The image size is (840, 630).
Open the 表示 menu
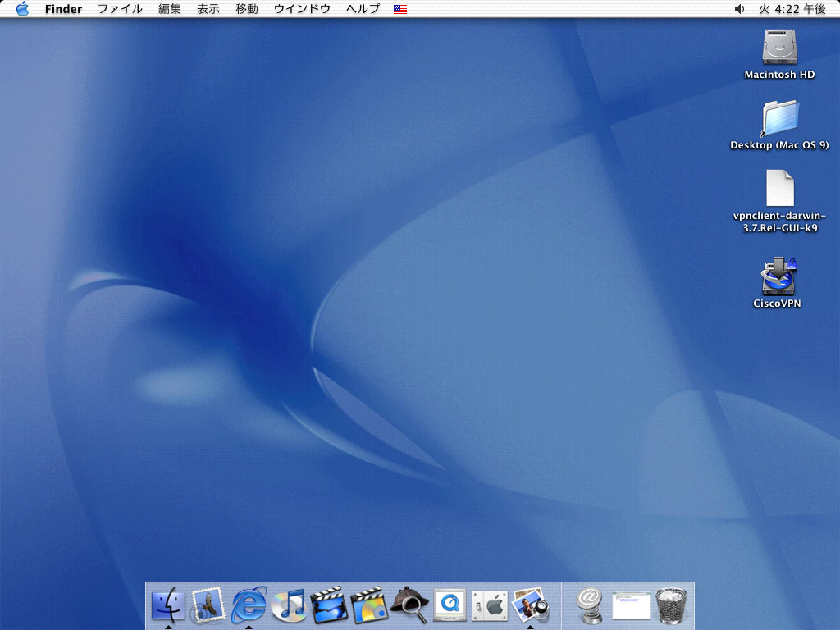click(x=208, y=9)
